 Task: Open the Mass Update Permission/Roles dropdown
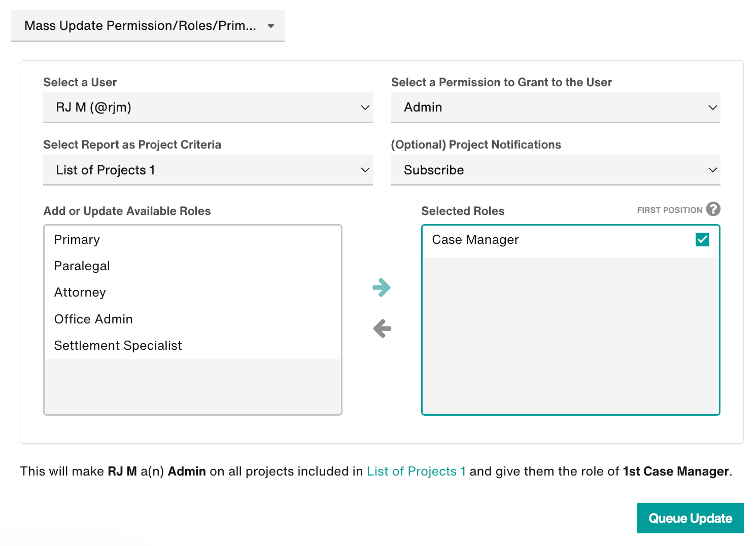148,26
